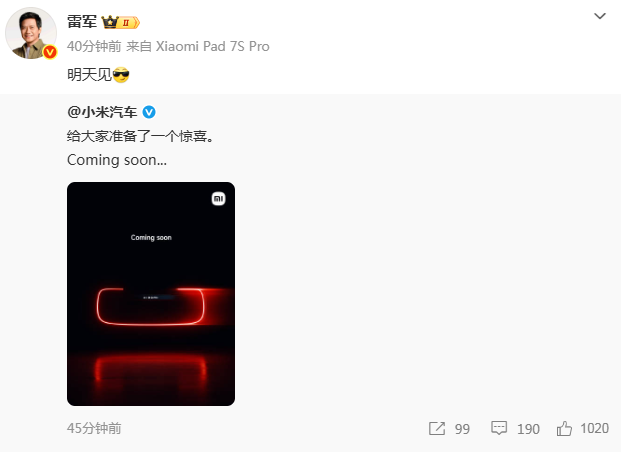Image resolution: width=621 pixels, height=460 pixels.
Task: Click the blue verified badge
Action: pos(149,113)
